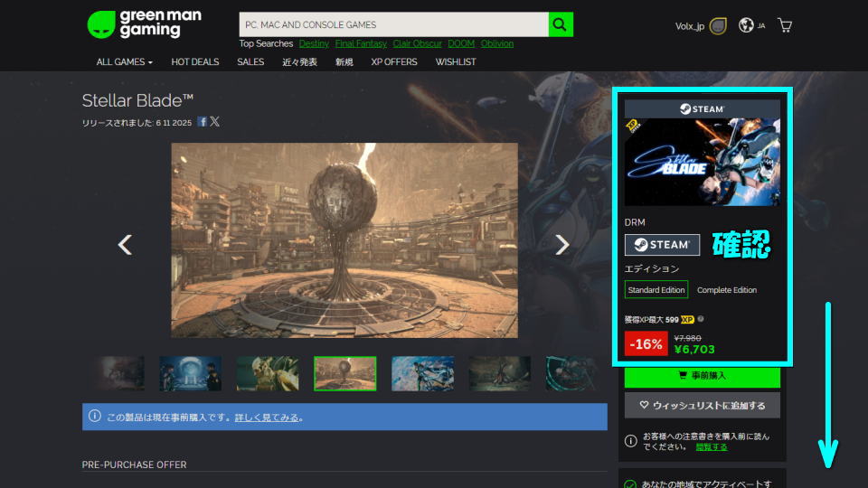Click the ¥6,703 sale price
868x488 pixels.
point(694,349)
